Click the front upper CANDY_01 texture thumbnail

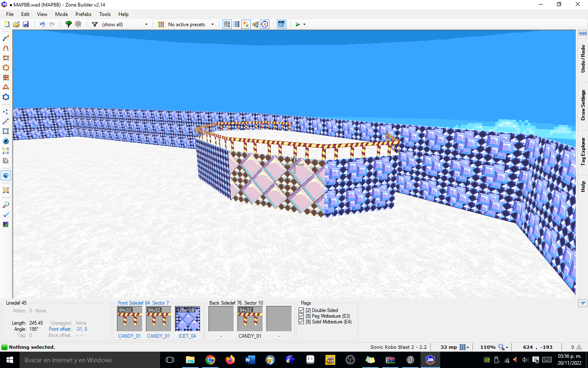point(129,319)
